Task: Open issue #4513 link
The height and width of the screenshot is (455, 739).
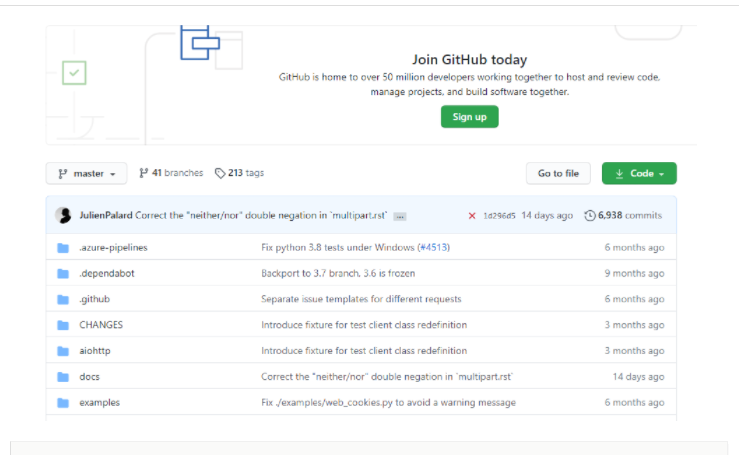Action: 435,247
